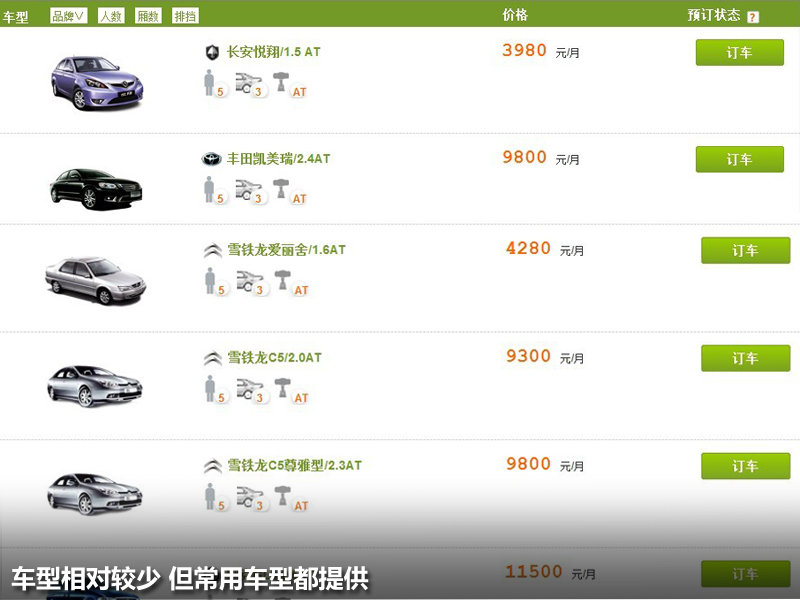This screenshot has width=800, height=600.
Task: Click the Changan brand logo icon
Action: pos(212,52)
